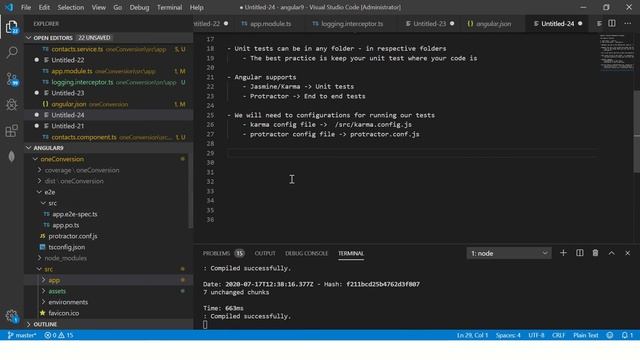Open the Selection menu

(x=71, y=7)
